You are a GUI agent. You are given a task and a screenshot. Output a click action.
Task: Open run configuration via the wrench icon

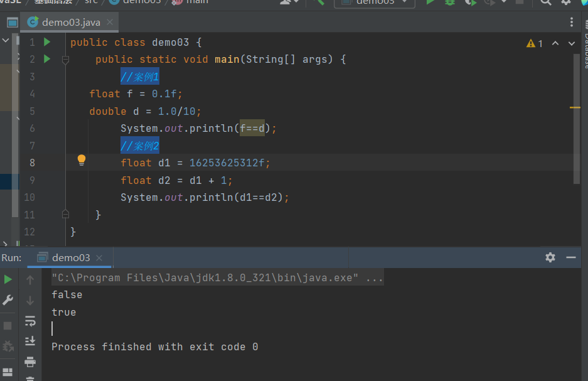[8, 300]
